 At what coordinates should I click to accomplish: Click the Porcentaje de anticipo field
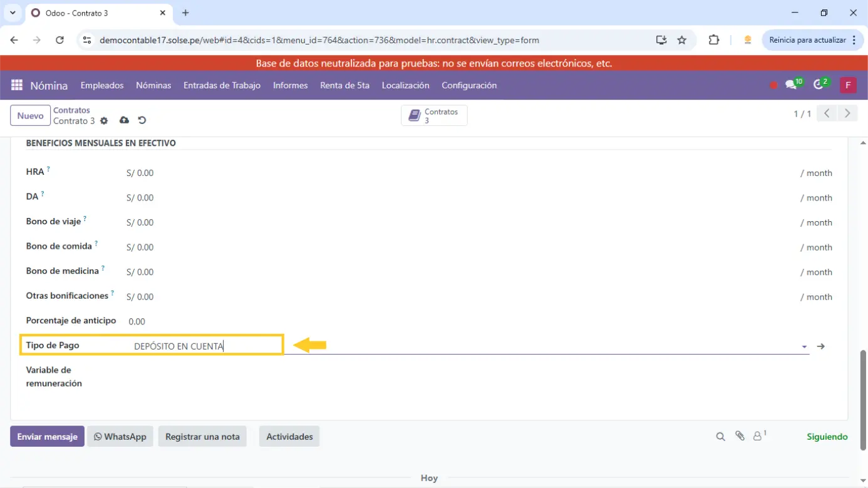438,321
